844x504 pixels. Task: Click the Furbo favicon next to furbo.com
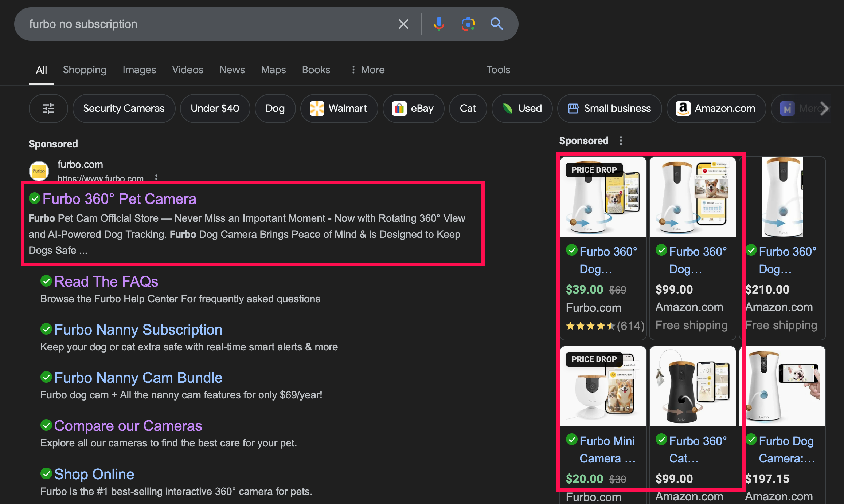pyautogui.click(x=39, y=171)
